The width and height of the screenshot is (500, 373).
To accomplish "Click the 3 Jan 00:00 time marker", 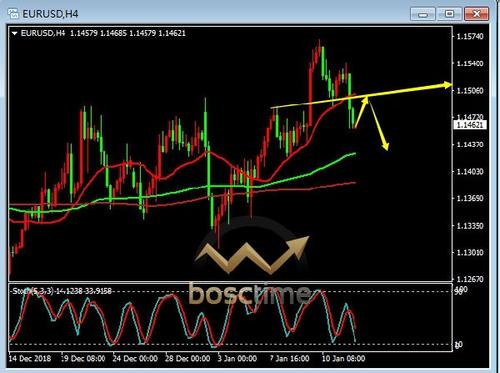I will pos(237,359).
